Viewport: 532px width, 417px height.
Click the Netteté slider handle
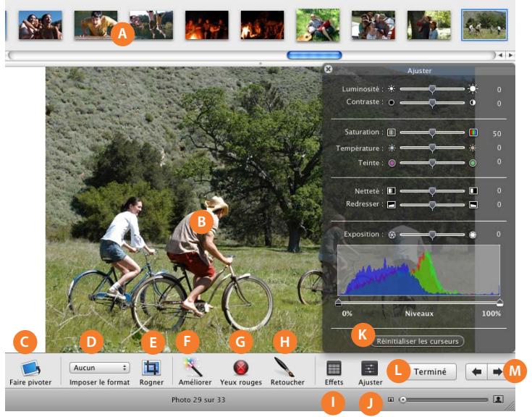click(432, 191)
